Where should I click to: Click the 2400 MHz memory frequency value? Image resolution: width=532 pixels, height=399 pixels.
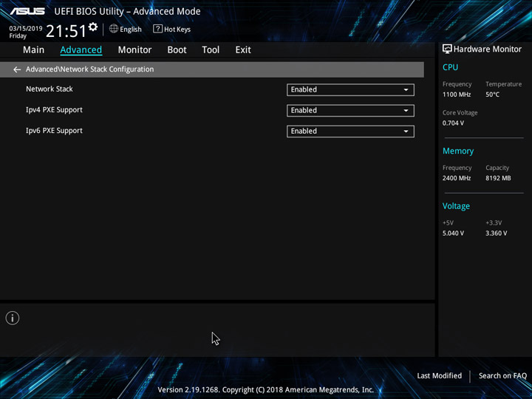point(457,178)
